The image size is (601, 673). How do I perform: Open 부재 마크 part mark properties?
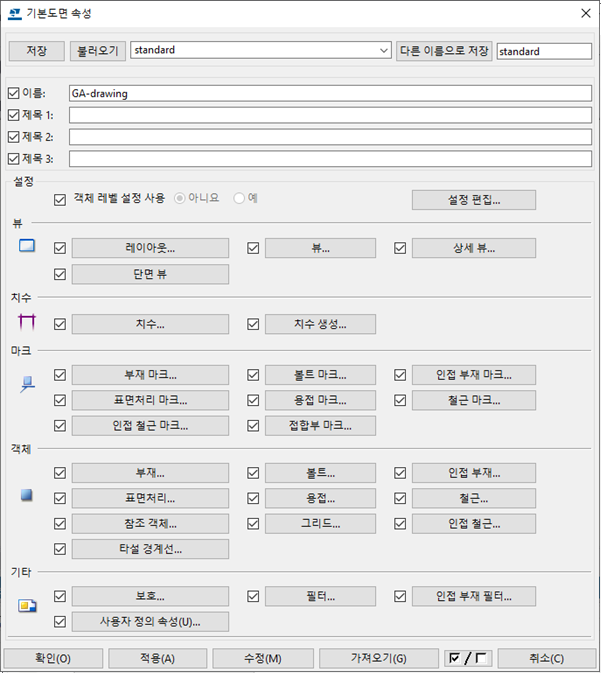coord(150,375)
